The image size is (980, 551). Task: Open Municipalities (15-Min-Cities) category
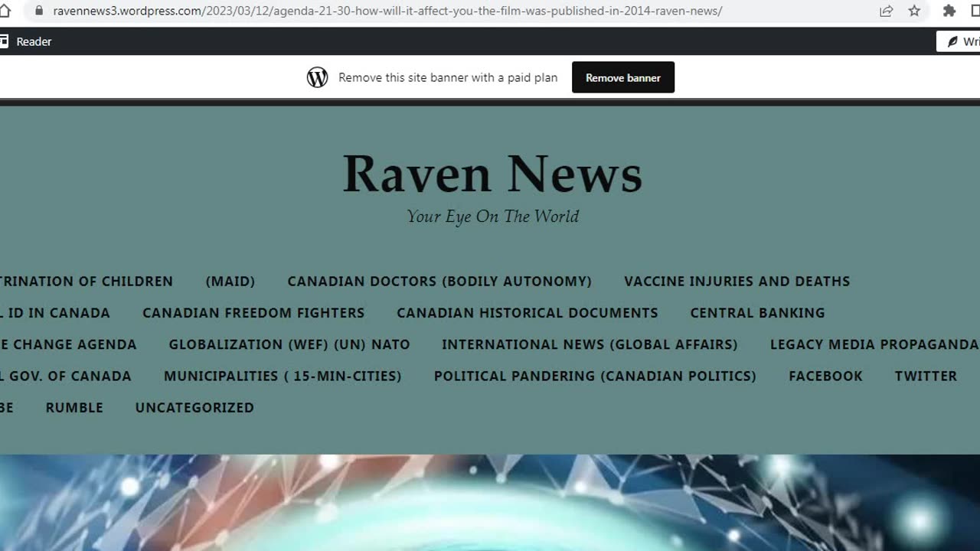coord(283,376)
